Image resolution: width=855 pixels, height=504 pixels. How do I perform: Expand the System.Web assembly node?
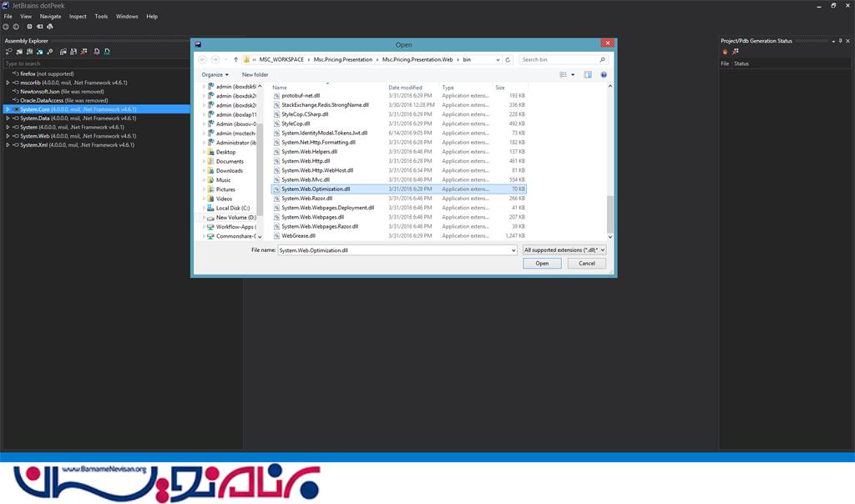pyautogui.click(x=8, y=136)
